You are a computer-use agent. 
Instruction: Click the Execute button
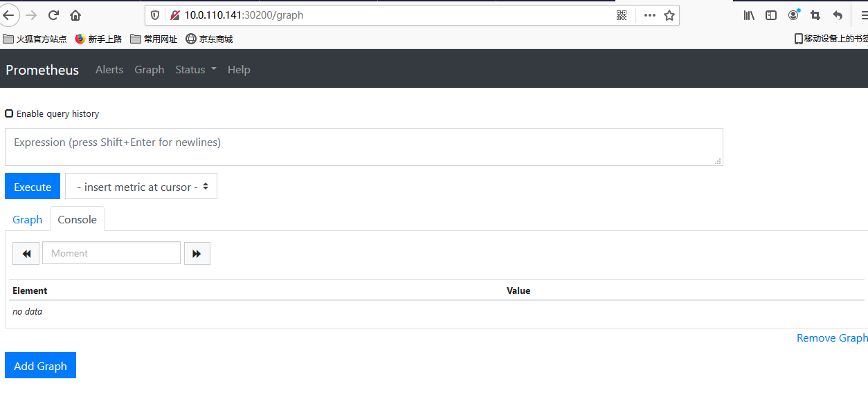(33, 187)
